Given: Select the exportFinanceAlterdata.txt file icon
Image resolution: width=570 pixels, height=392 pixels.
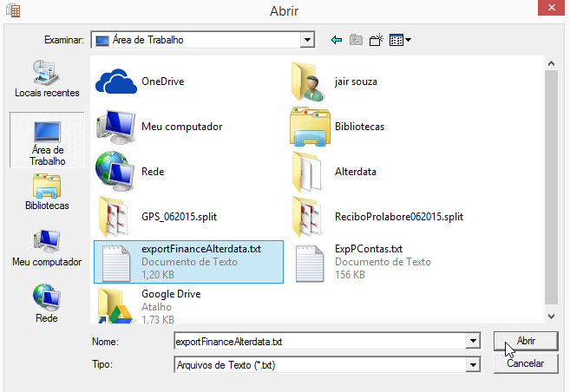Looking at the screenshot, I should pos(116,264).
